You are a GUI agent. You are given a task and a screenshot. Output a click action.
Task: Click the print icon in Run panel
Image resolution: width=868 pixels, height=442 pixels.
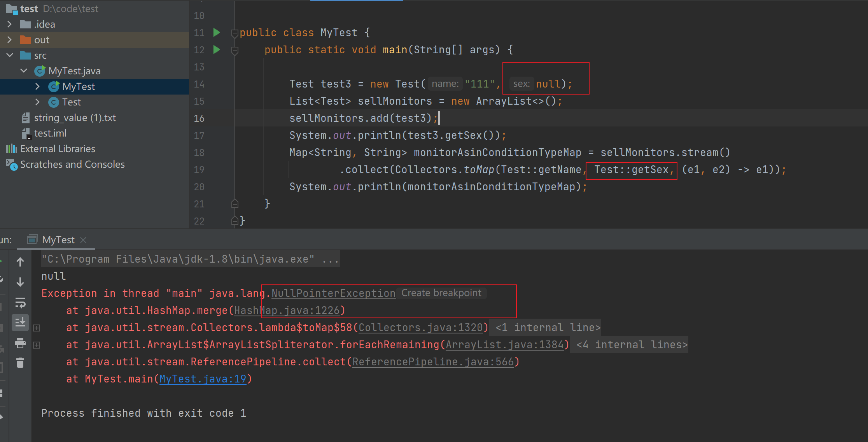(x=20, y=343)
